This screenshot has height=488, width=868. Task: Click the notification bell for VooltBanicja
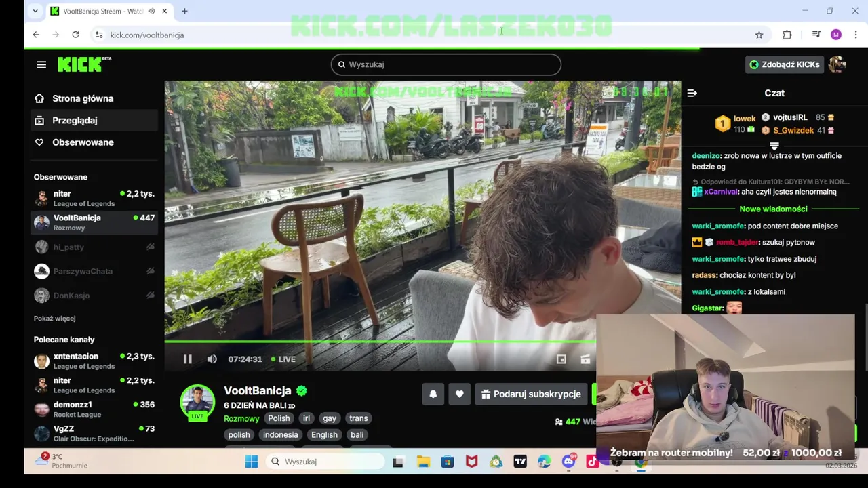[x=433, y=394]
